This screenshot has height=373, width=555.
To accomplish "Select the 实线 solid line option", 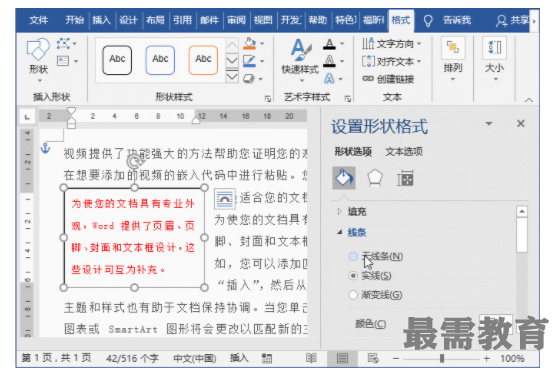I will pyautogui.click(x=370, y=275).
